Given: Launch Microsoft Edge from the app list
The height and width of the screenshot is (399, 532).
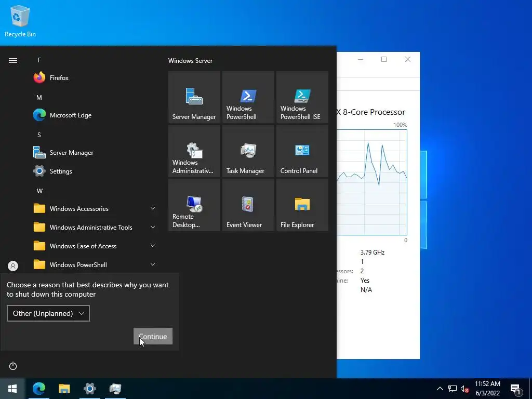Looking at the screenshot, I should coord(95,115).
